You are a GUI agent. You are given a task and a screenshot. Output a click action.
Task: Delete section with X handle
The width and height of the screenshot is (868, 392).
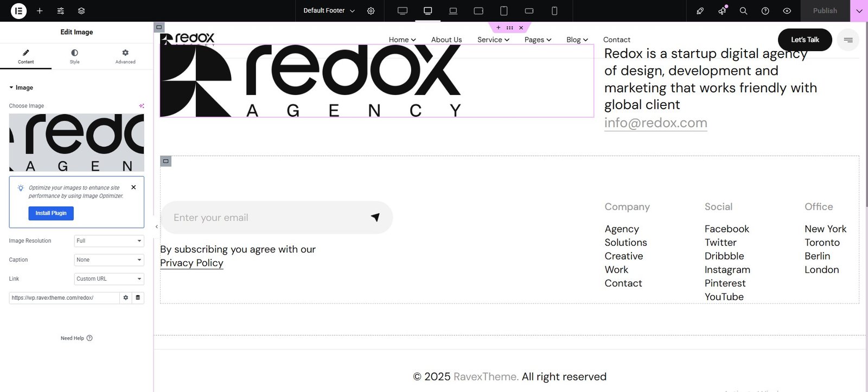pyautogui.click(x=521, y=28)
